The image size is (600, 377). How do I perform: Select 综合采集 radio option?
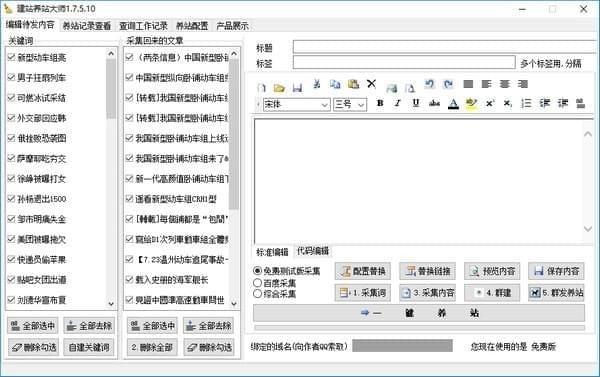(x=258, y=294)
